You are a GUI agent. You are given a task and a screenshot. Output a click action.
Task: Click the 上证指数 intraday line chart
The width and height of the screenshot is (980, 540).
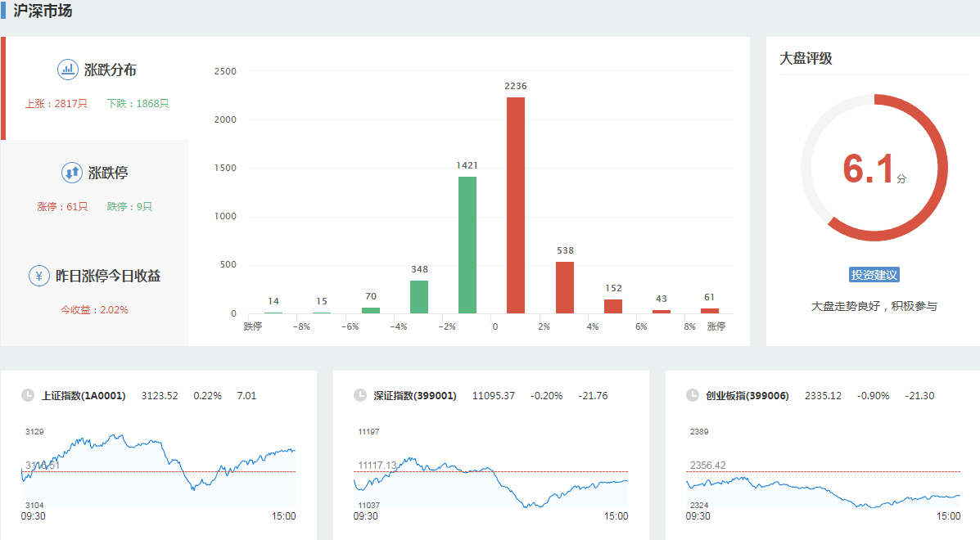pyautogui.click(x=158, y=470)
